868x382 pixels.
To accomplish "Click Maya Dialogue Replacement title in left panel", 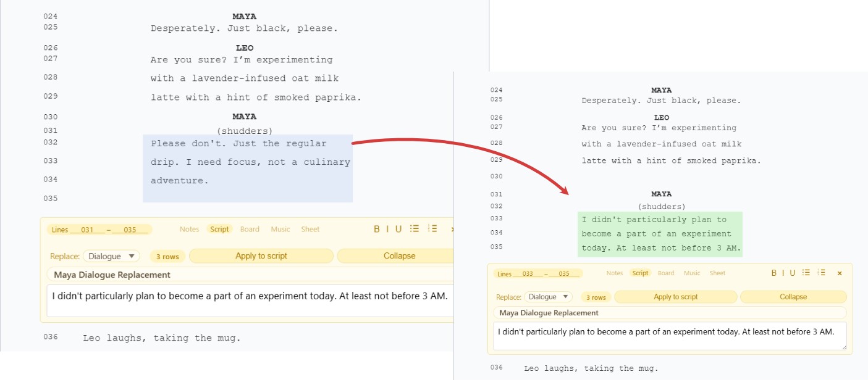I will [112, 275].
